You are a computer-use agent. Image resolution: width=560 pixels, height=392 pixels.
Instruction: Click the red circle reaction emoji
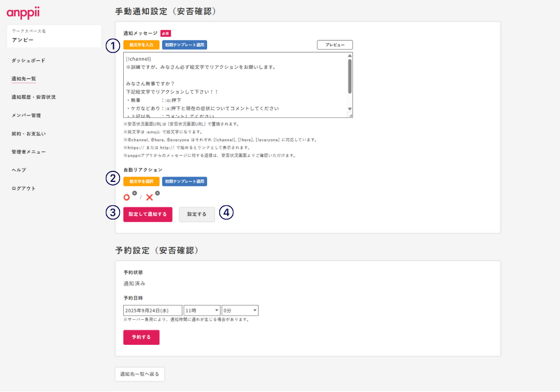click(x=126, y=198)
